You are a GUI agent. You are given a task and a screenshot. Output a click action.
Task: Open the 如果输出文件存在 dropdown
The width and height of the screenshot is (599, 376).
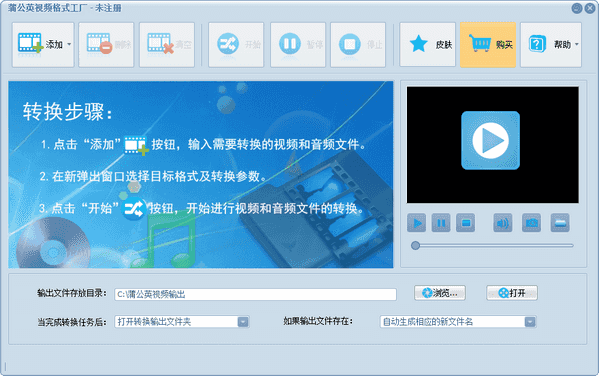point(458,322)
